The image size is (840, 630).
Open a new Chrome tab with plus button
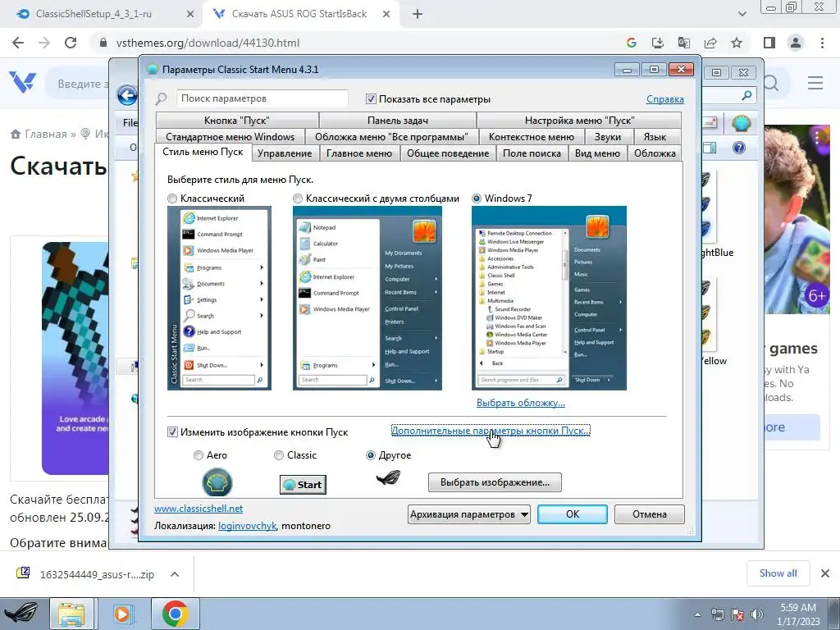pyautogui.click(x=418, y=14)
